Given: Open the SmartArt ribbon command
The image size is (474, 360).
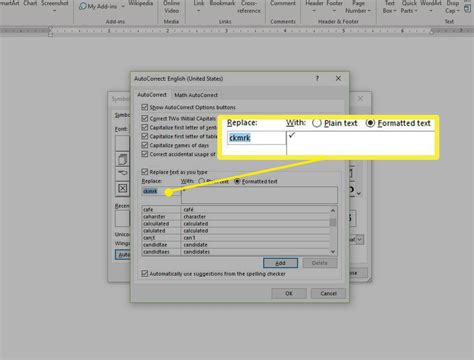Looking at the screenshot, I should (x=9, y=3).
